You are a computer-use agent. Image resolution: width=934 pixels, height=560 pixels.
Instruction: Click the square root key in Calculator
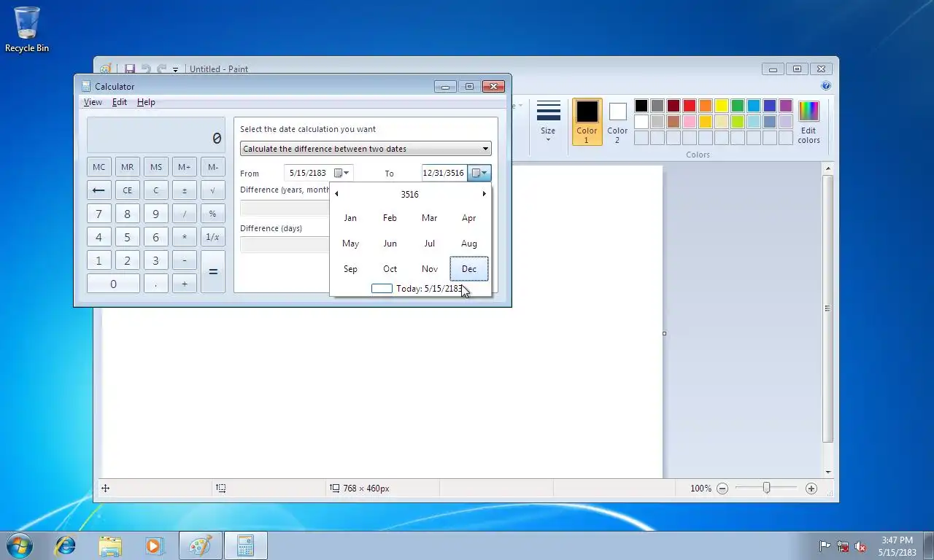(212, 190)
